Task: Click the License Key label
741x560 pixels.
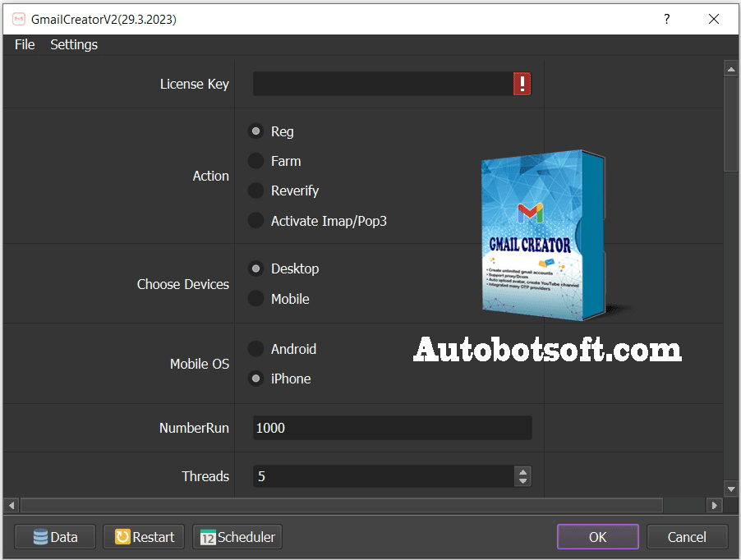Action: click(194, 84)
